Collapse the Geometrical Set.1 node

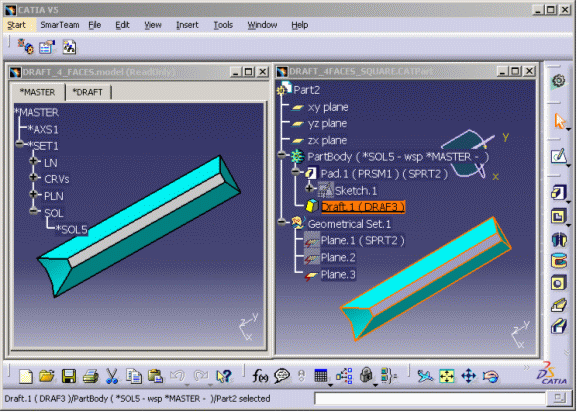tap(282, 222)
